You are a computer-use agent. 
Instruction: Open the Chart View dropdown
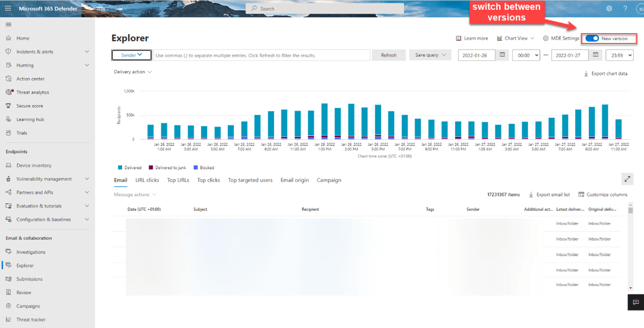(516, 38)
